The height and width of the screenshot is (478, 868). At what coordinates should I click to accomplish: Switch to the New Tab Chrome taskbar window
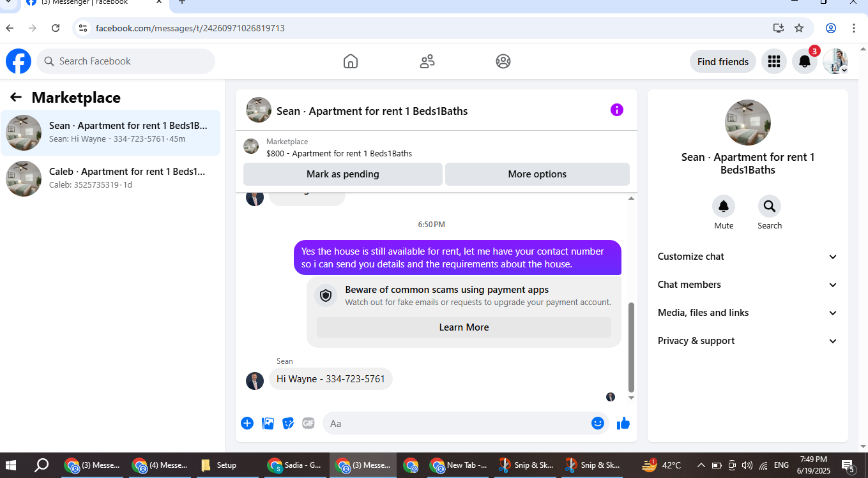458,465
